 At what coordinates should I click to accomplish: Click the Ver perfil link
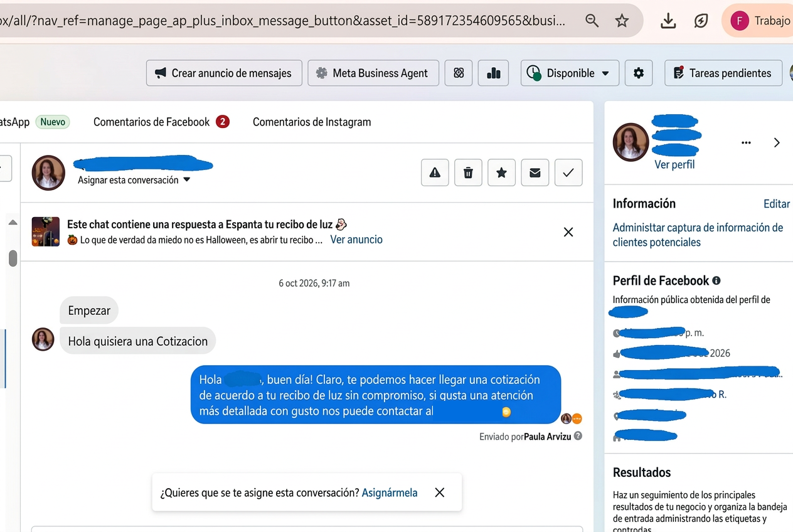[674, 164]
